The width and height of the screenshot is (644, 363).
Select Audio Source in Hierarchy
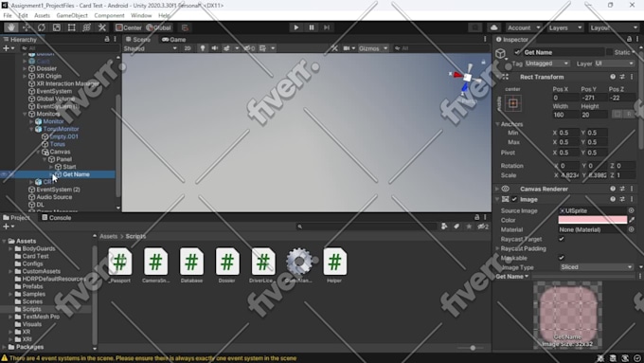point(54,197)
